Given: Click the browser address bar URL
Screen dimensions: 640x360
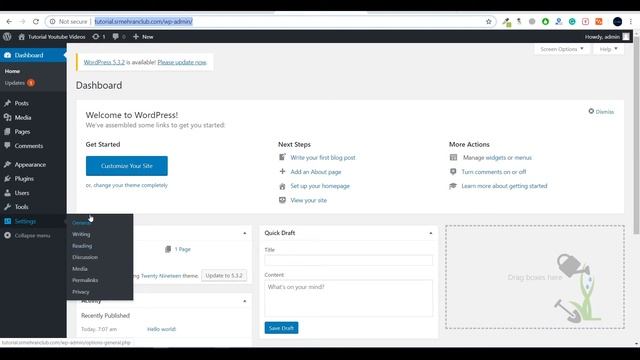Looking at the screenshot, I should [143, 22].
